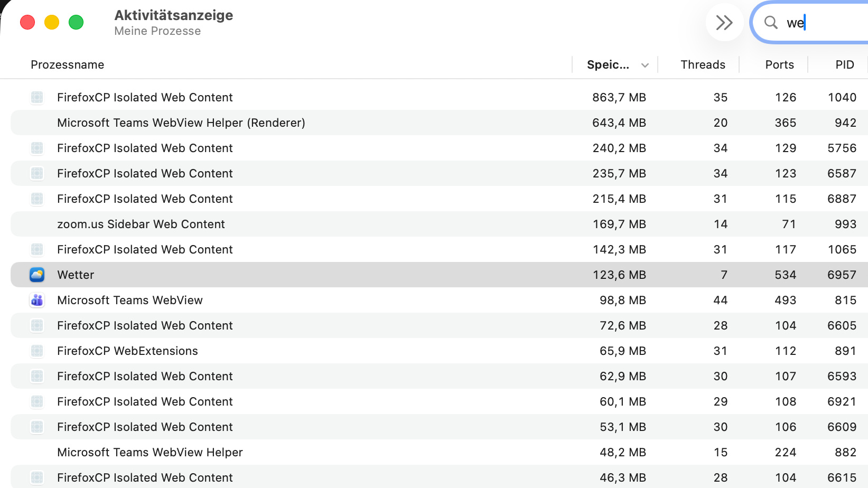Select "FirefoxCP WebExtensions" process name

(127, 351)
